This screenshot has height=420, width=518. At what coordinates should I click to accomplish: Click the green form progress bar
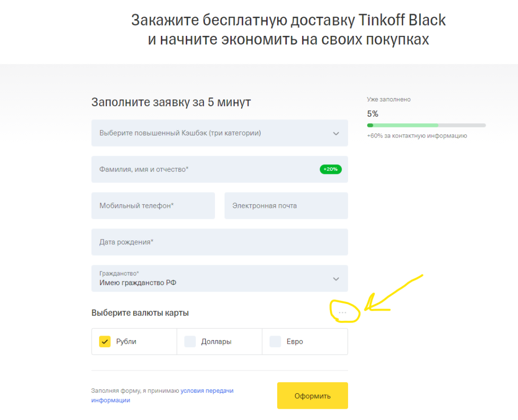[426, 125]
